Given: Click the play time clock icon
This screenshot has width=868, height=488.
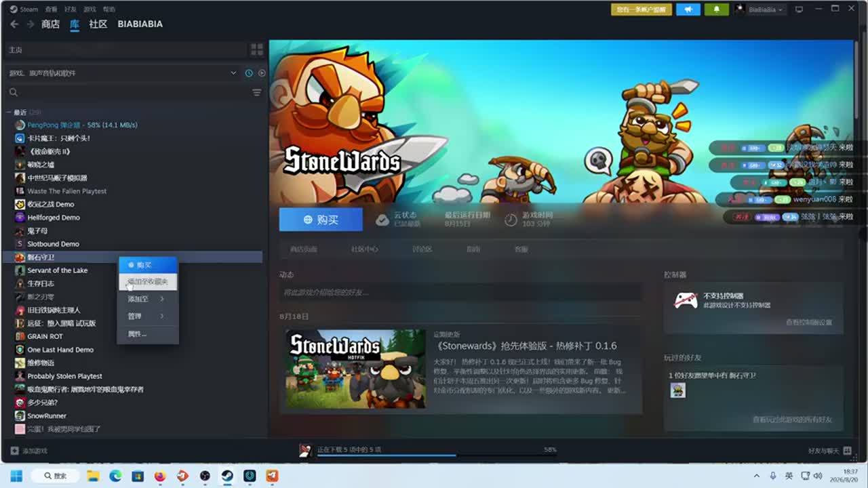Looking at the screenshot, I should pyautogui.click(x=511, y=220).
